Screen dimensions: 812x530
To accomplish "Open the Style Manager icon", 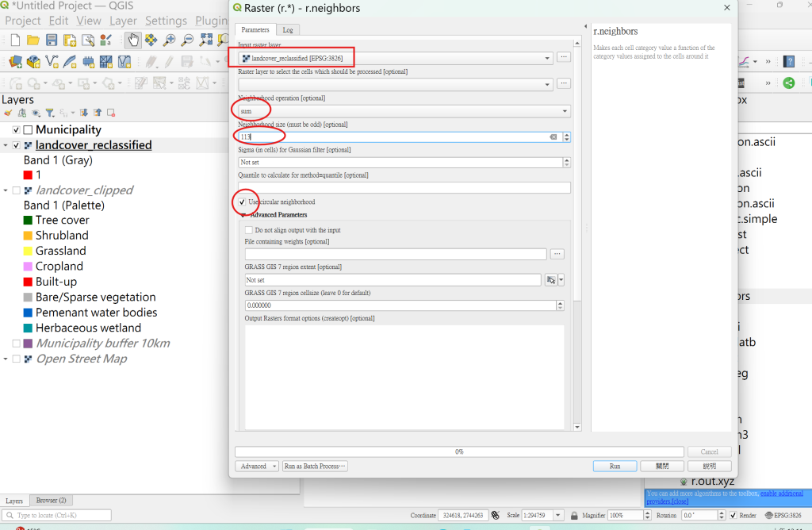I will (105, 40).
